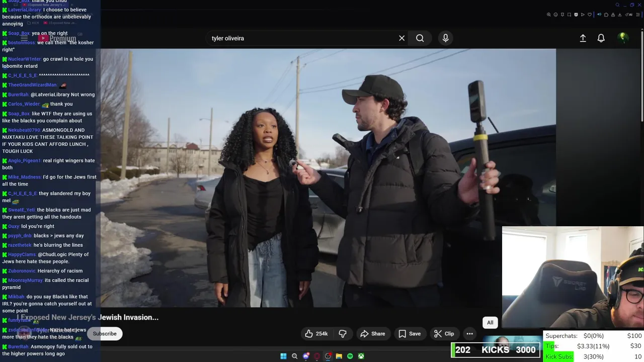The width and height of the screenshot is (644, 362).
Task: Click the browser shield ad-blocker icon
Action: (x=576, y=15)
